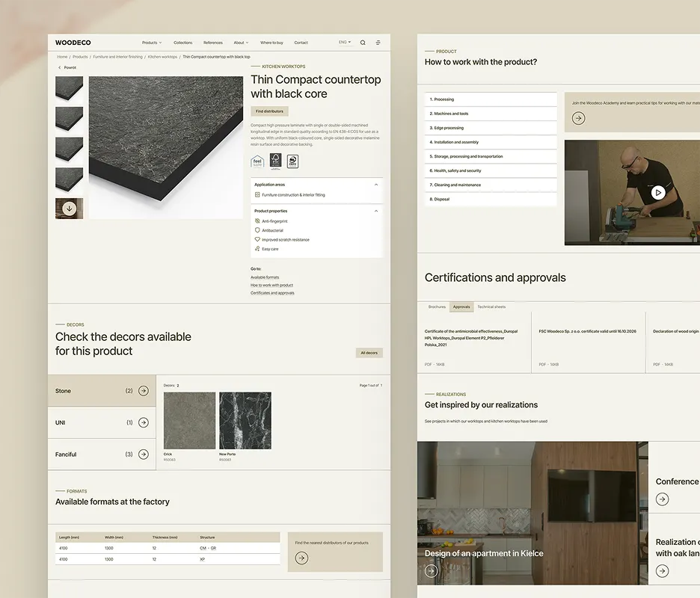Click the Improved scratch resistance icon

coord(257,240)
